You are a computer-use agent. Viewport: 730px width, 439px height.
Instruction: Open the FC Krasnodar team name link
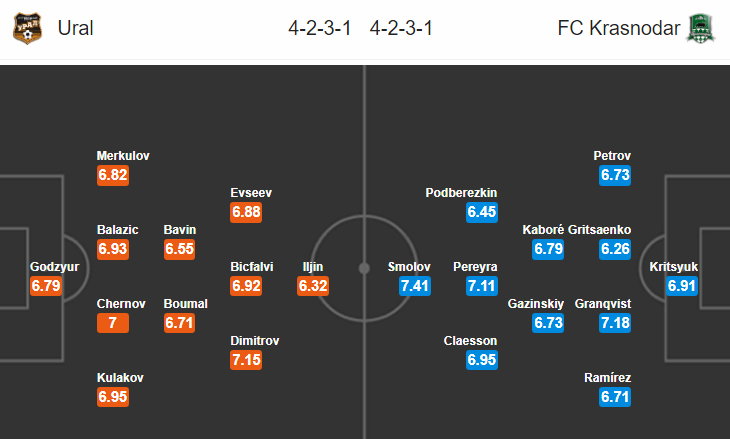[619, 28]
